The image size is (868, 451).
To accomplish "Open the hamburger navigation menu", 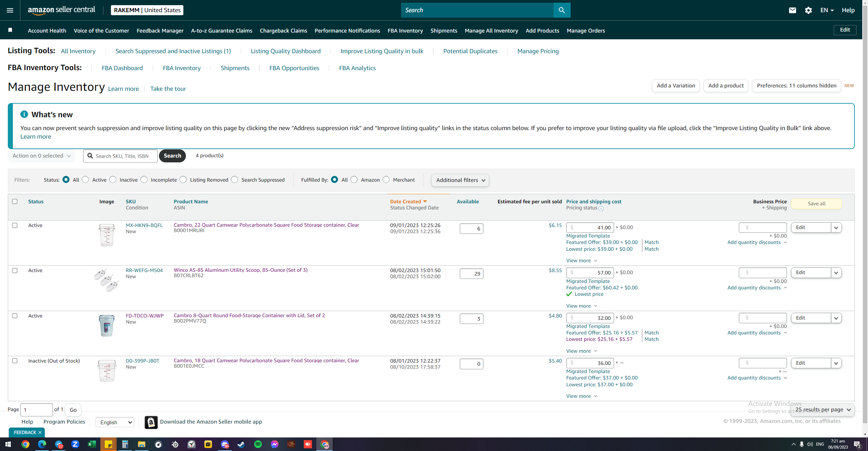I will 10,10.
